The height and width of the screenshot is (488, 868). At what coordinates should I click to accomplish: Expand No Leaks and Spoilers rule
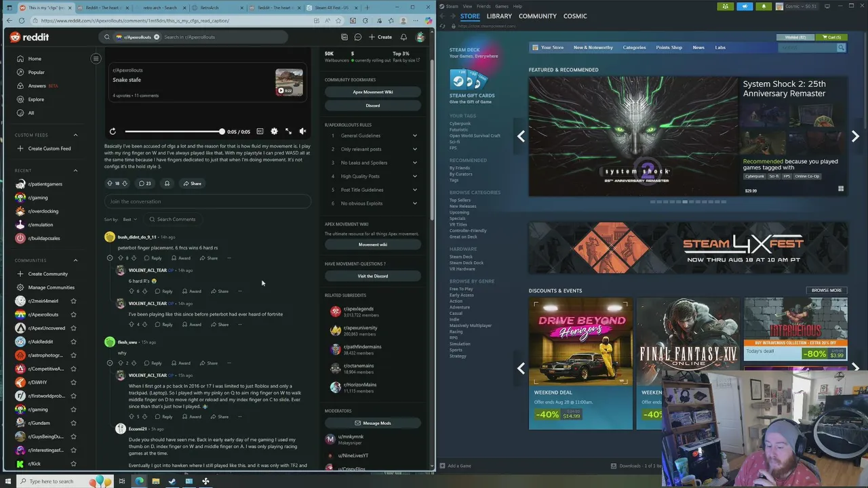[373, 163]
